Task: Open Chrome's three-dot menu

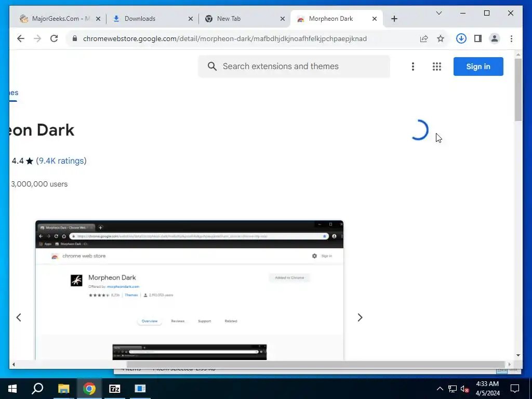Action: (x=511, y=38)
